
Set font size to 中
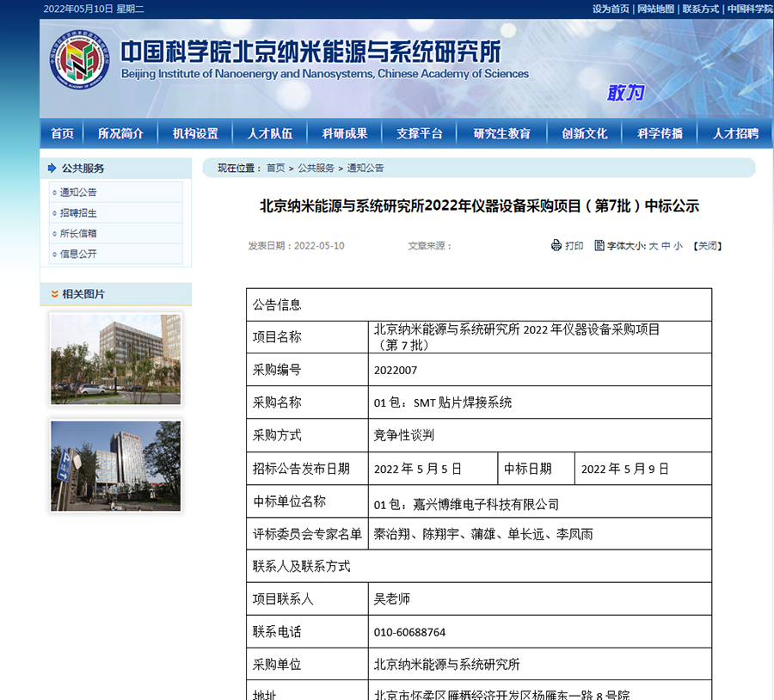pyautogui.click(x=666, y=246)
